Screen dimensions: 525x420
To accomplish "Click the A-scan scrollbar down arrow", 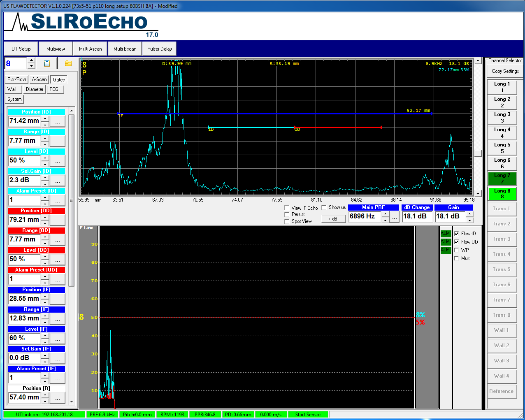I will click(478, 193).
